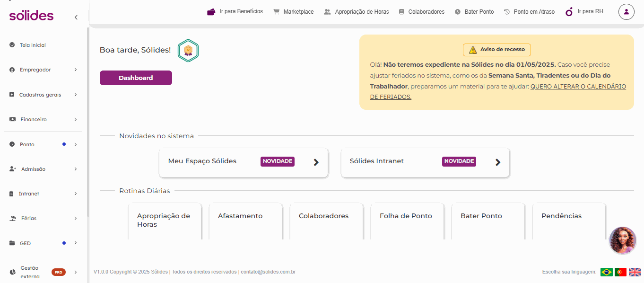
Task: Click the Tela inicial dashboard icon
Action: pos(12,45)
